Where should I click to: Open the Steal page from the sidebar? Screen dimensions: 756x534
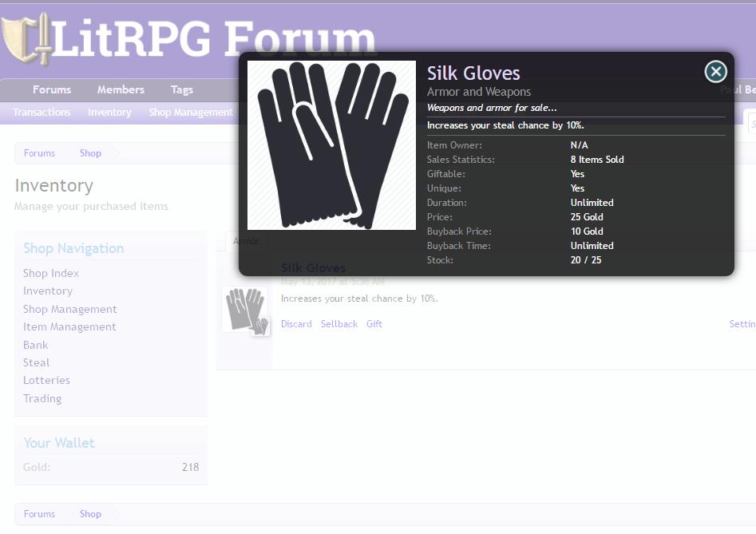[x=36, y=362]
